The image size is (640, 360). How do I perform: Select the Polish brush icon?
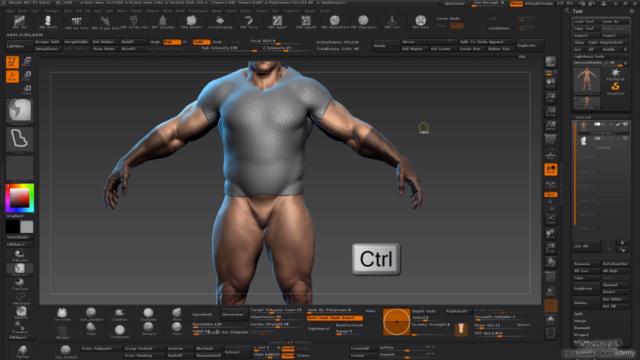(91, 329)
